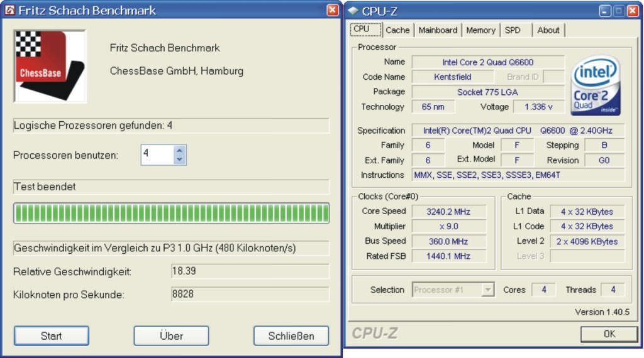Click the L1 Data value 4 x 32 KBytes
This screenshot has height=358, width=644.
(x=587, y=212)
